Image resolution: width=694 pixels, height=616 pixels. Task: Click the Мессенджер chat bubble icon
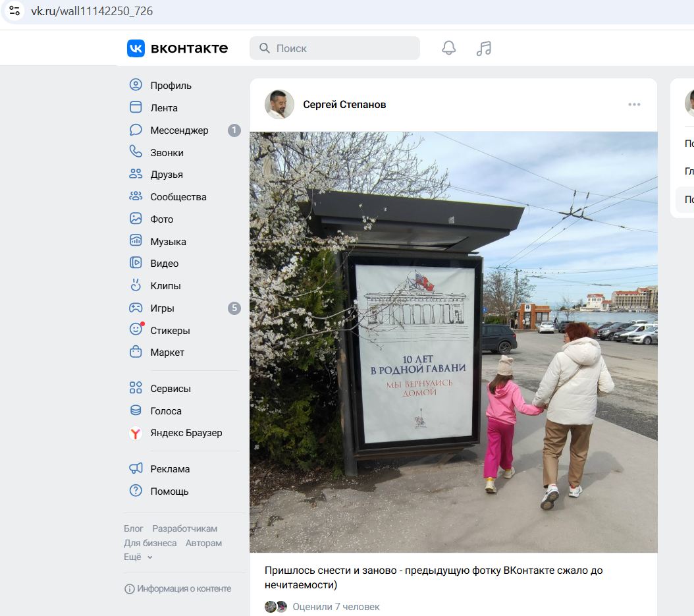pyautogui.click(x=136, y=130)
